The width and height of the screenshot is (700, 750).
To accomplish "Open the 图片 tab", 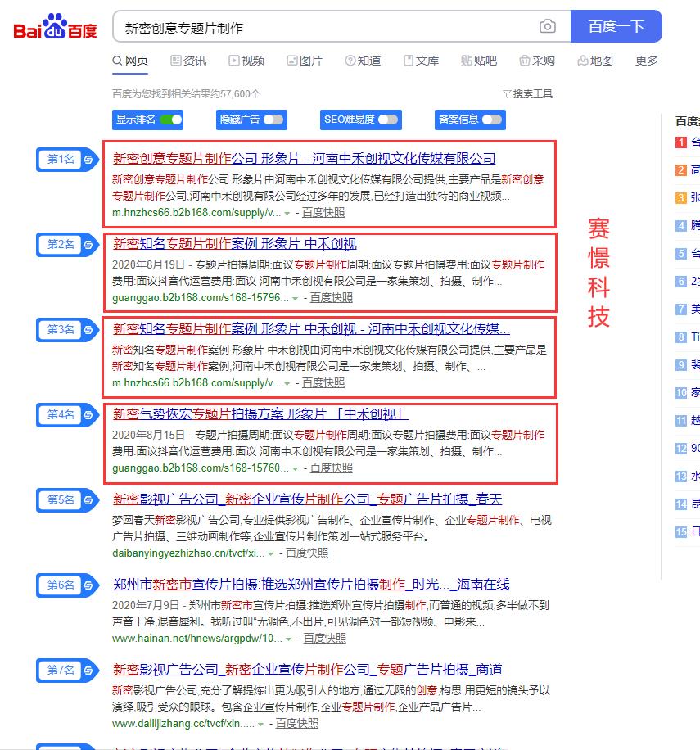I will [x=305, y=61].
